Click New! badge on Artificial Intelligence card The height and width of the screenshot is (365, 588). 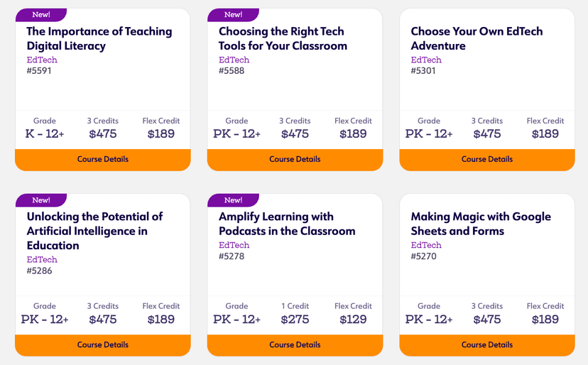(x=41, y=200)
